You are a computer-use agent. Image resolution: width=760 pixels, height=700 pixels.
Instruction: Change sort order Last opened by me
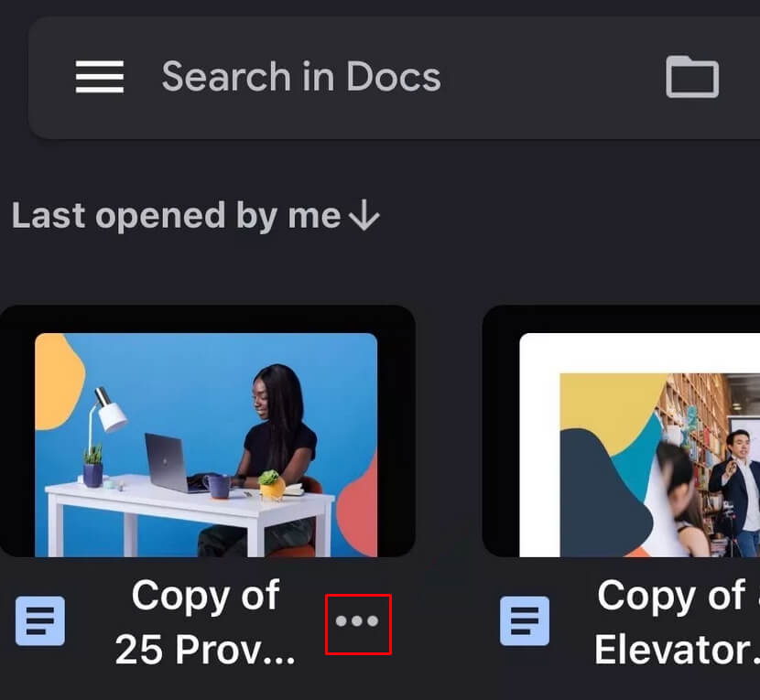coord(196,216)
